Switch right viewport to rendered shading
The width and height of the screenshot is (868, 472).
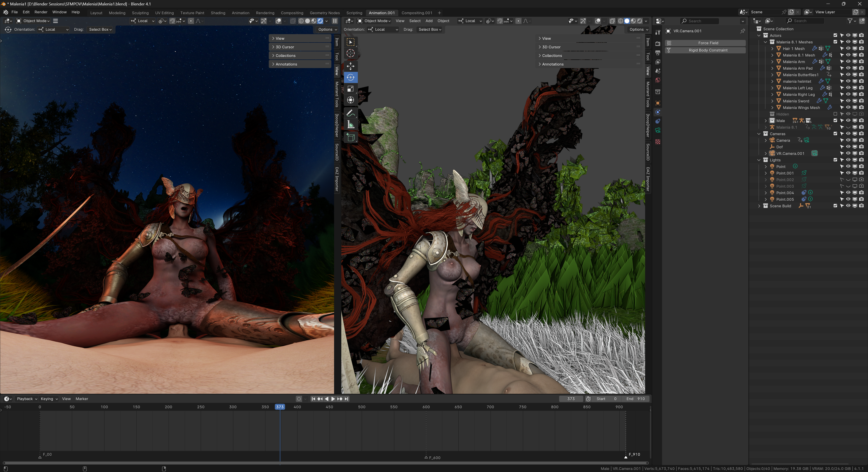(639, 21)
